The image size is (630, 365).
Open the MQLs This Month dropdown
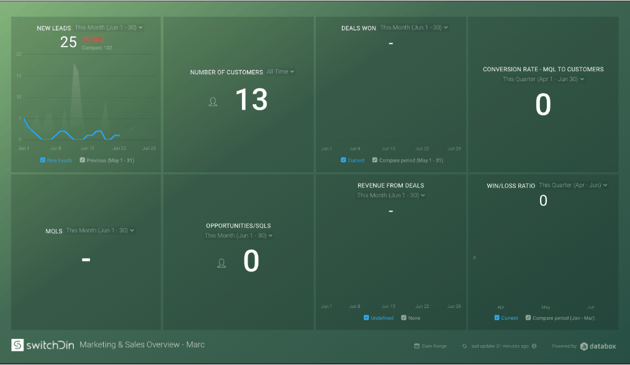[x=100, y=231]
